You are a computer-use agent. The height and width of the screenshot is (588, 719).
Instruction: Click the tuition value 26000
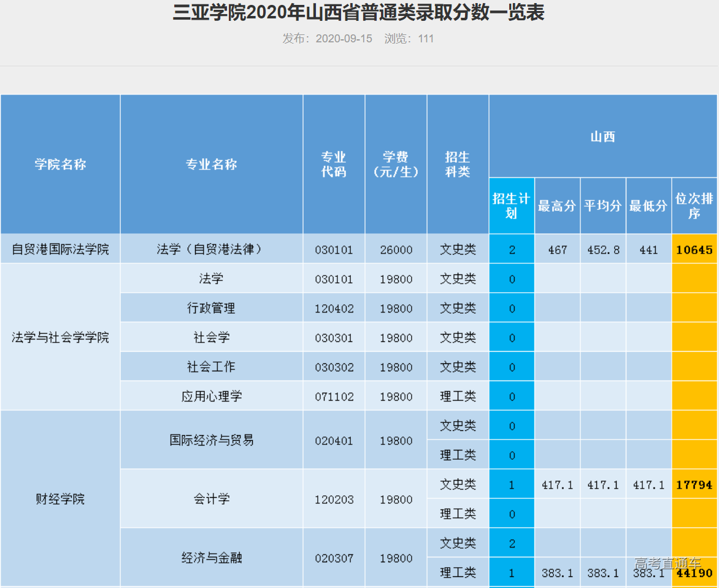[x=396, y=250]
